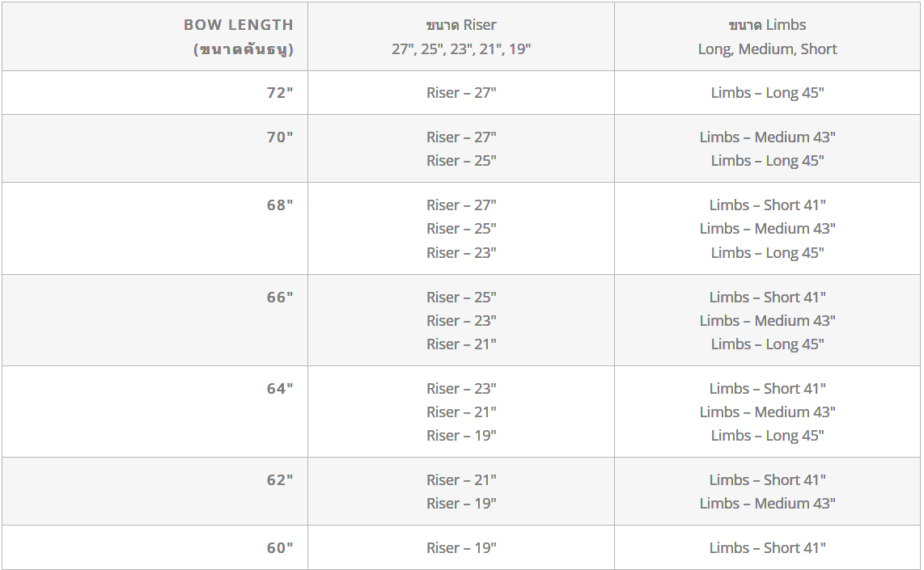Click Riser – 27" in the 72" row
The width and height of the screenshot is (924, 570).
pos(461,93)
